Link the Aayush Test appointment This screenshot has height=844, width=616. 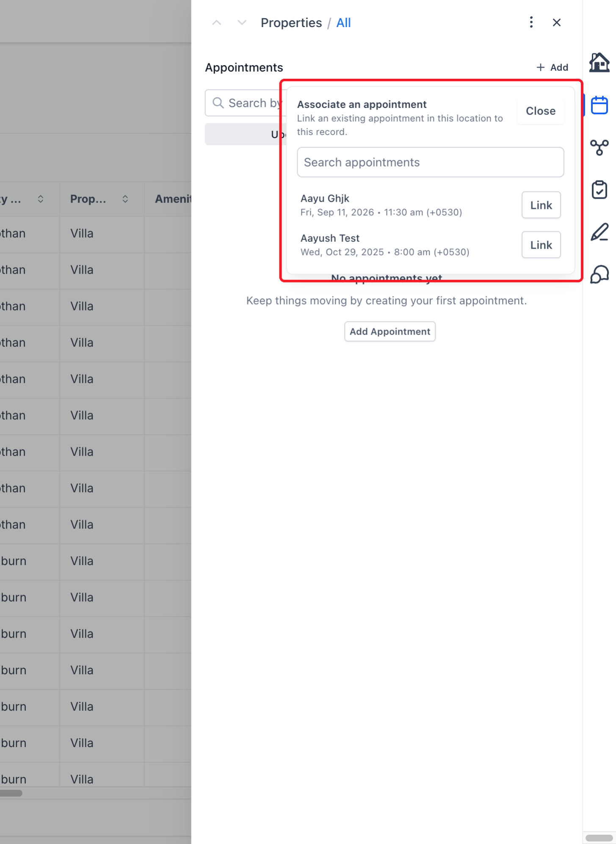[541, 245]
